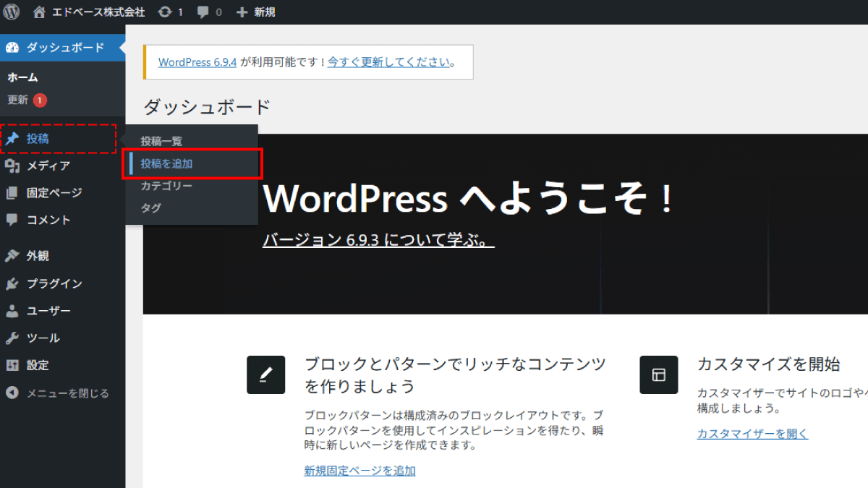868x488 pixels.
Task: Select the ツール wrench icon
Action: point(12,338)
